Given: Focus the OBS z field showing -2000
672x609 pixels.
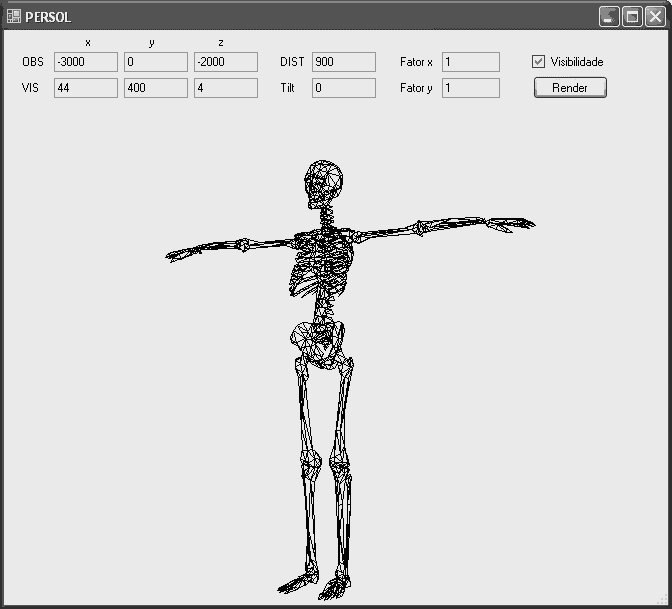Looking at the screenshot, I should point(225,62).
